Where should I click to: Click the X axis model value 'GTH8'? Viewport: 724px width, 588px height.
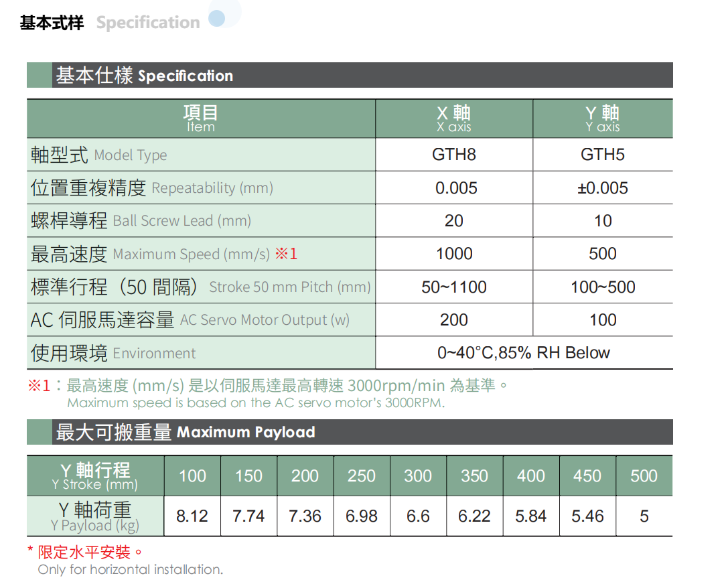(454, 155)
